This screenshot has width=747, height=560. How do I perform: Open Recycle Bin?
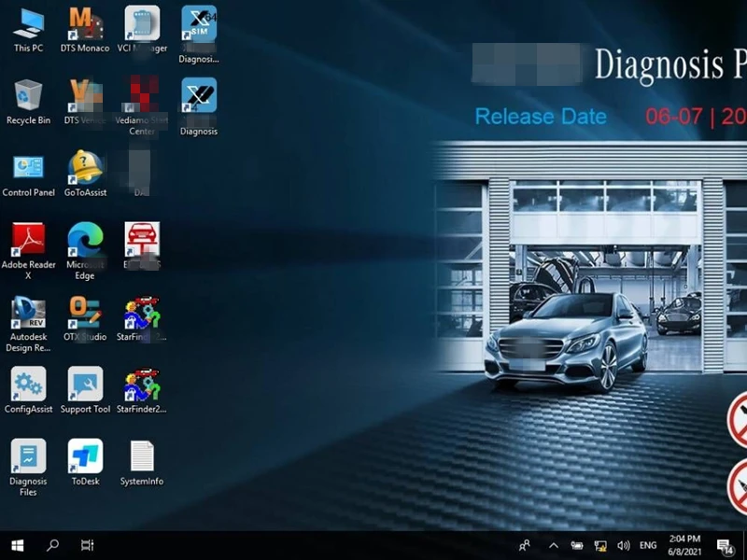28,102
